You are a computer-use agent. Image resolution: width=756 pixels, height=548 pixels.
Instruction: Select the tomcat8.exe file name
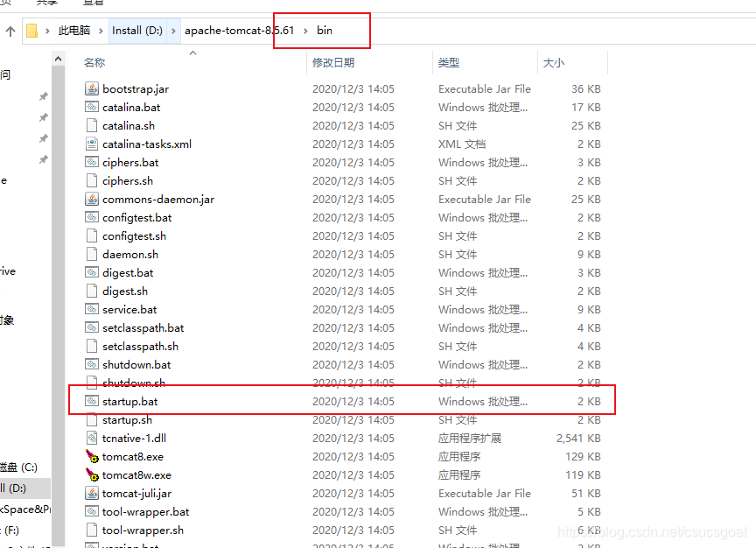pyautogui.click(x=133, y=456)
